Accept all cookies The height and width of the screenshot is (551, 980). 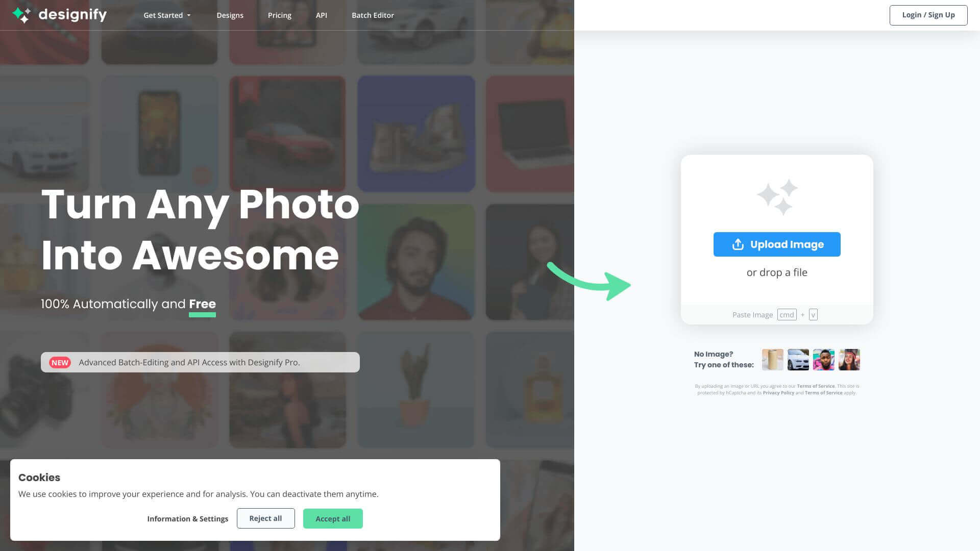333,518
